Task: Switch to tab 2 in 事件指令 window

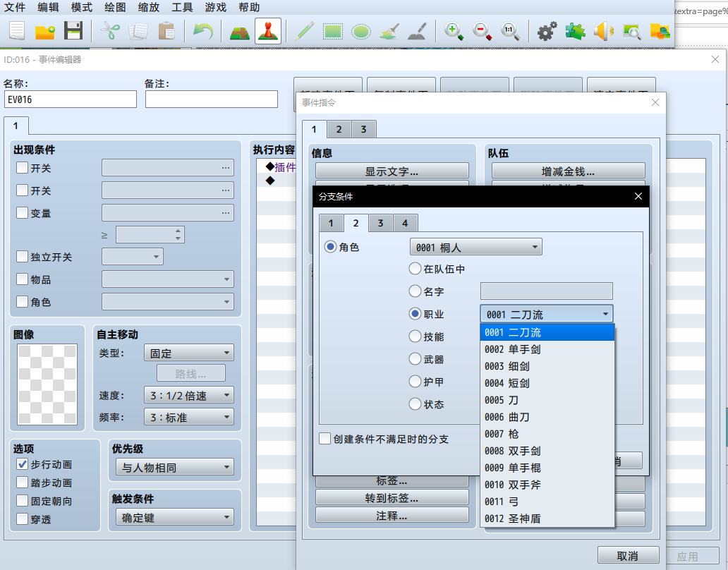Action: [x=339, y=130]
